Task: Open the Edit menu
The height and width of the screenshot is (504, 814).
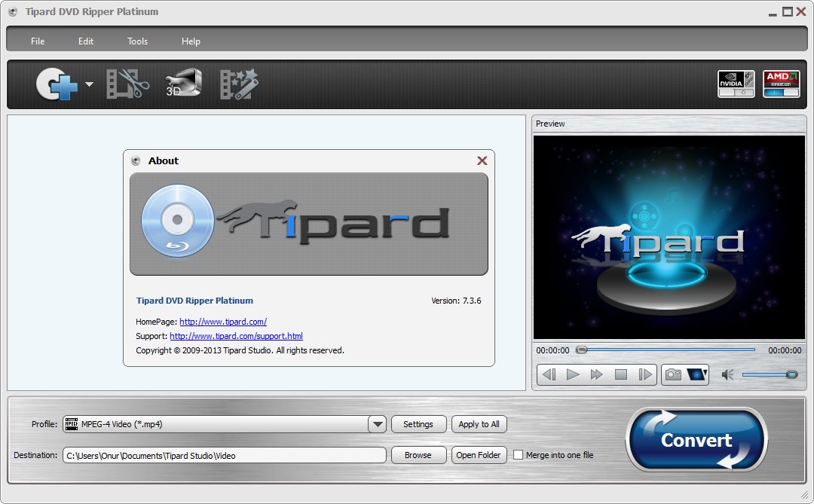Action: click(x=86, y=41)
